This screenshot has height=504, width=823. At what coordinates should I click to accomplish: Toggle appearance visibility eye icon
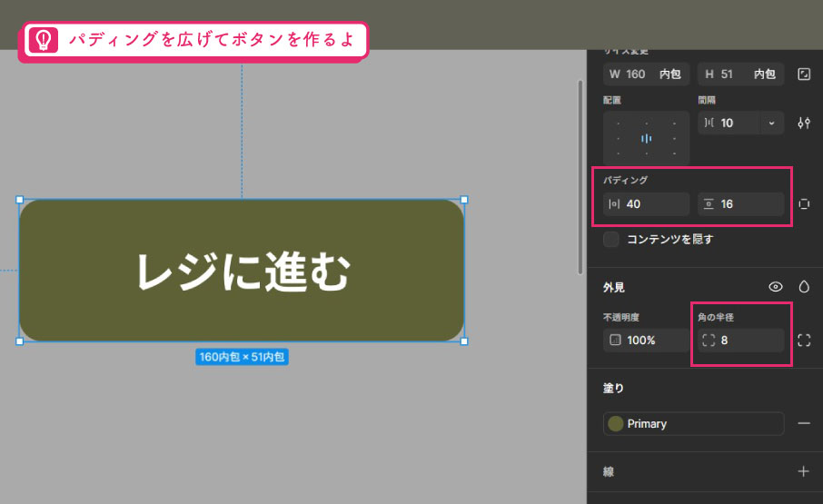(x=775, y=287)
